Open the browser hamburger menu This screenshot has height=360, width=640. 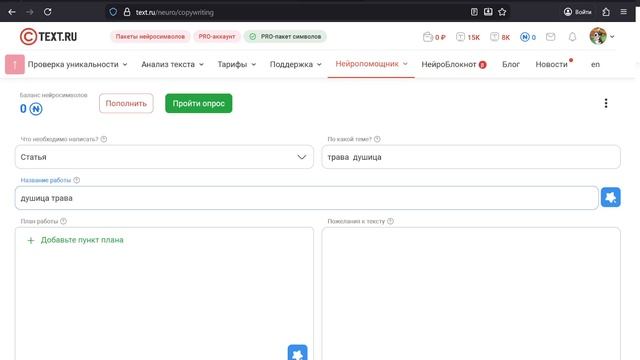coord(624,12)
